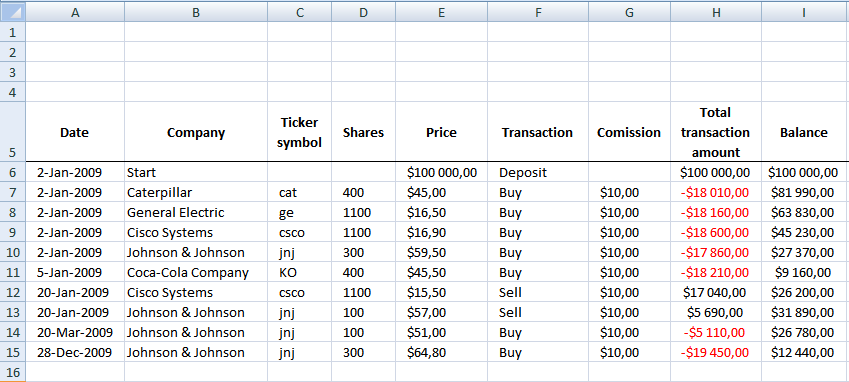Click the -$18 160,00 transaction amount
Image resolution: width=849 pixels, height=382 pixels.
[x=716, y=212]
